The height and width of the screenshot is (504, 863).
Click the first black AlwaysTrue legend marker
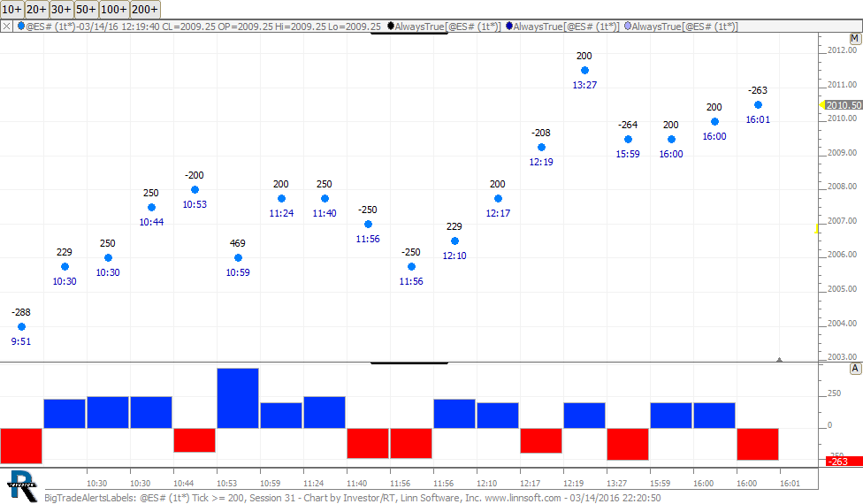click(x=391, y=27)
